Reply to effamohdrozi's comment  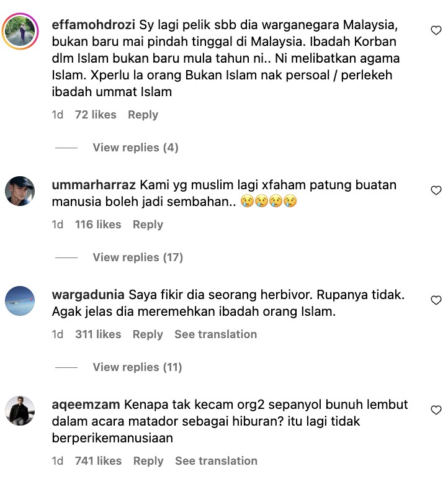[143, 115]
